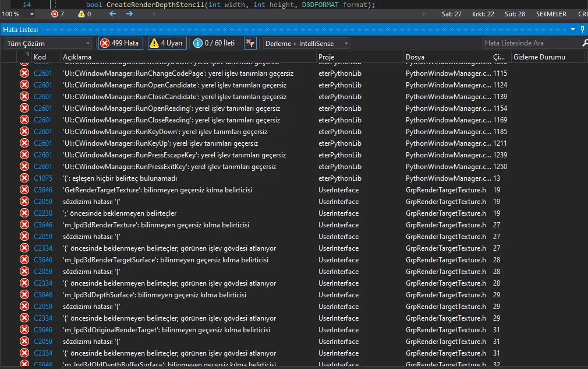Click the Hata Listesinde Ara search field
The width and height of the screenshot is (588, 369).
(x=530, y=43)
